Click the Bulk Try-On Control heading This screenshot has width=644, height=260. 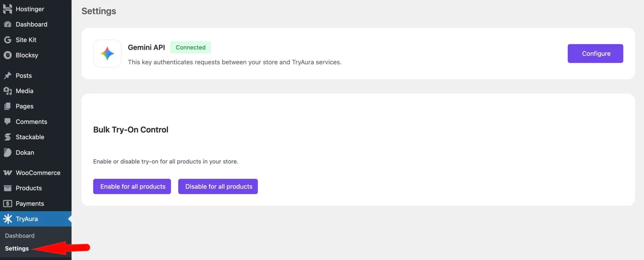[131, 130]
